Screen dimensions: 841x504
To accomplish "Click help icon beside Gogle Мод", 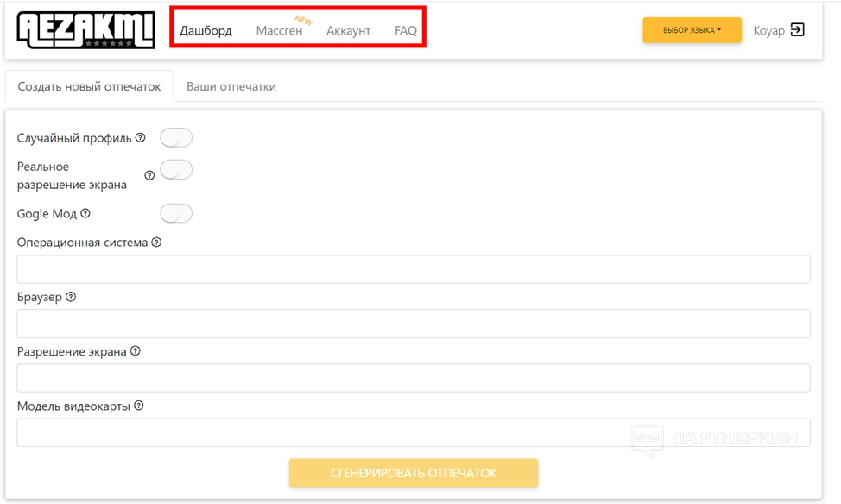I will (85, 213).
